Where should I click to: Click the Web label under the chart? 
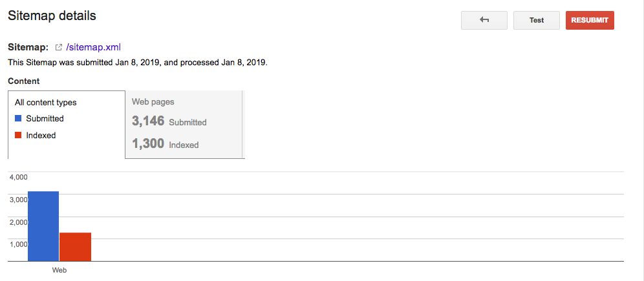(x=59, y=270)
